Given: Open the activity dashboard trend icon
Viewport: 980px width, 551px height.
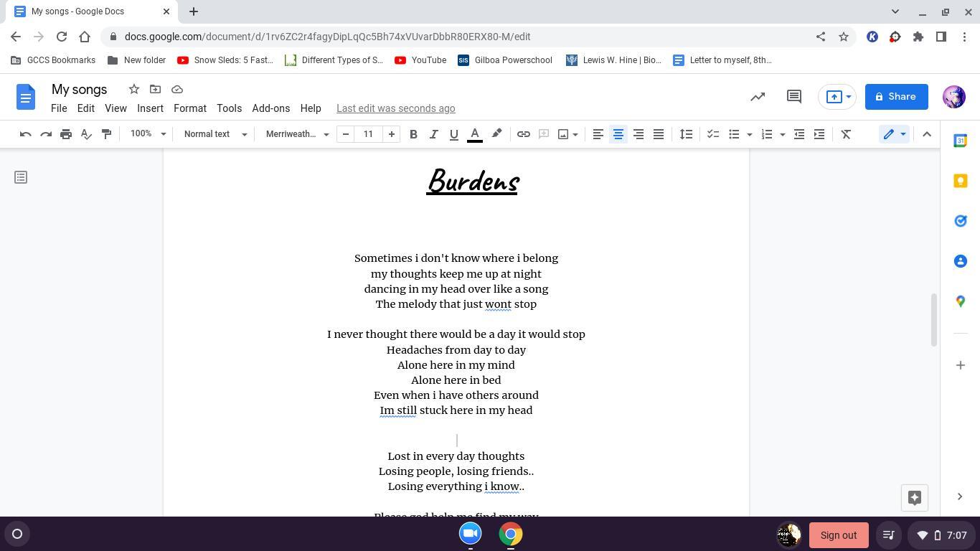Looking at the screenshot, I should (758, 97).
